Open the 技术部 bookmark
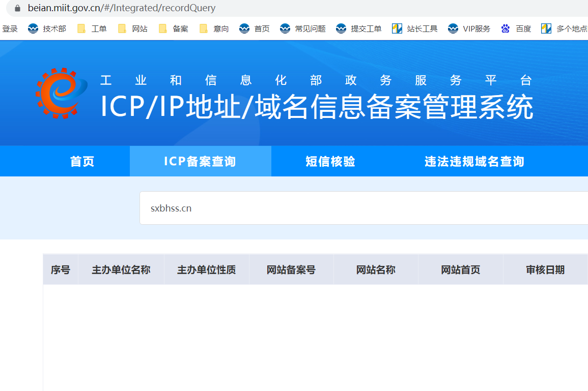588x391 pixels. 47,28
